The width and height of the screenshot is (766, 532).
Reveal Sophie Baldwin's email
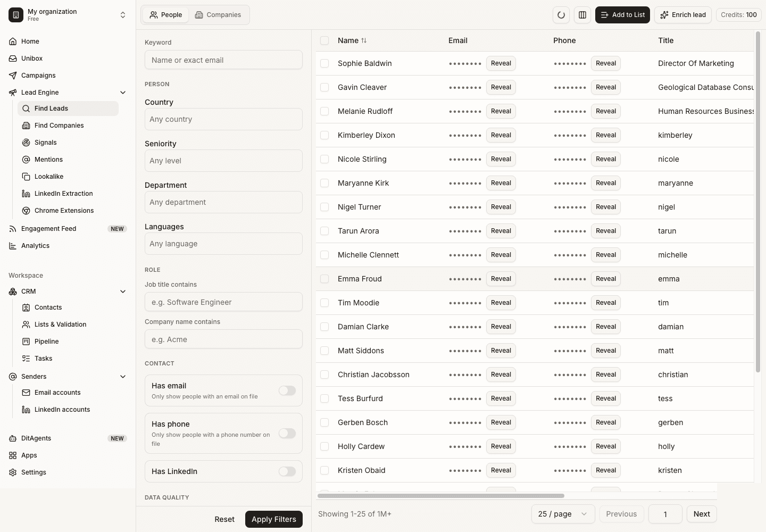501,63
